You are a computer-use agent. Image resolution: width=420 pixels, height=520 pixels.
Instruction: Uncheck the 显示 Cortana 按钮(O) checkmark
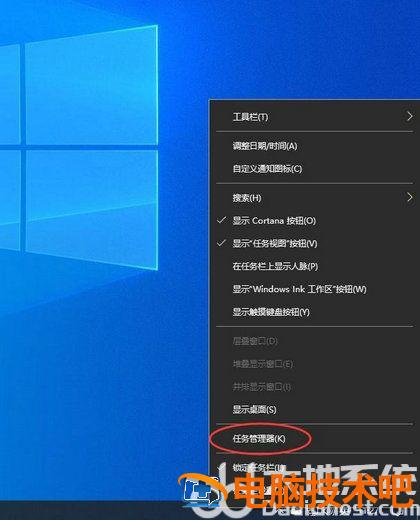(221, 220)
